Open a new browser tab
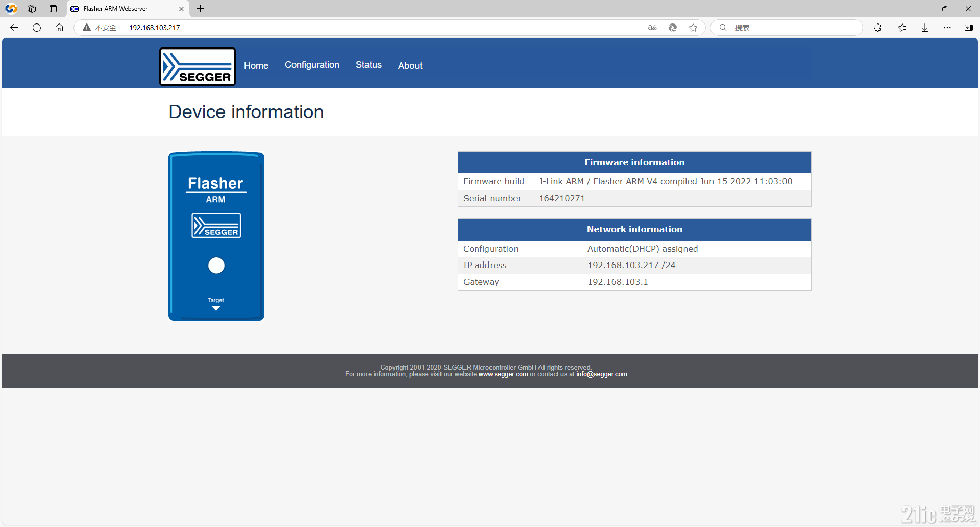This screenshot has height=527, width=980. (x=201, y=9)
